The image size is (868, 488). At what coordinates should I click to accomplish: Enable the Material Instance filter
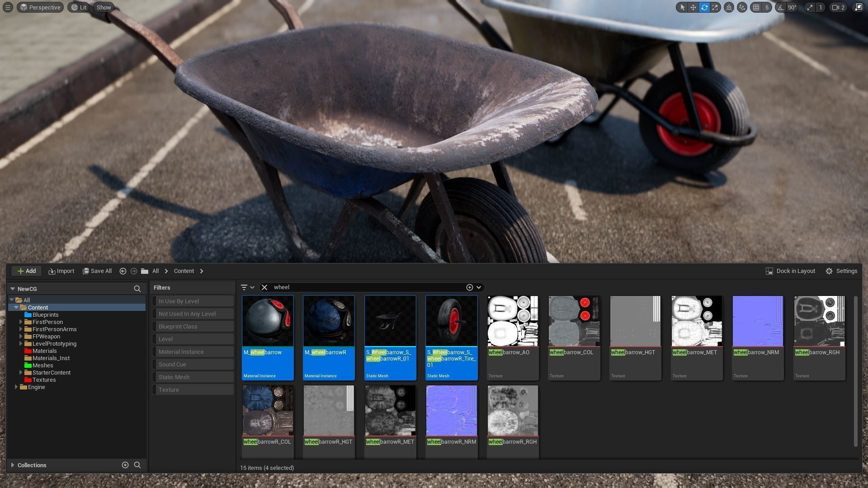pyautogui.click(x=193, y=352)
